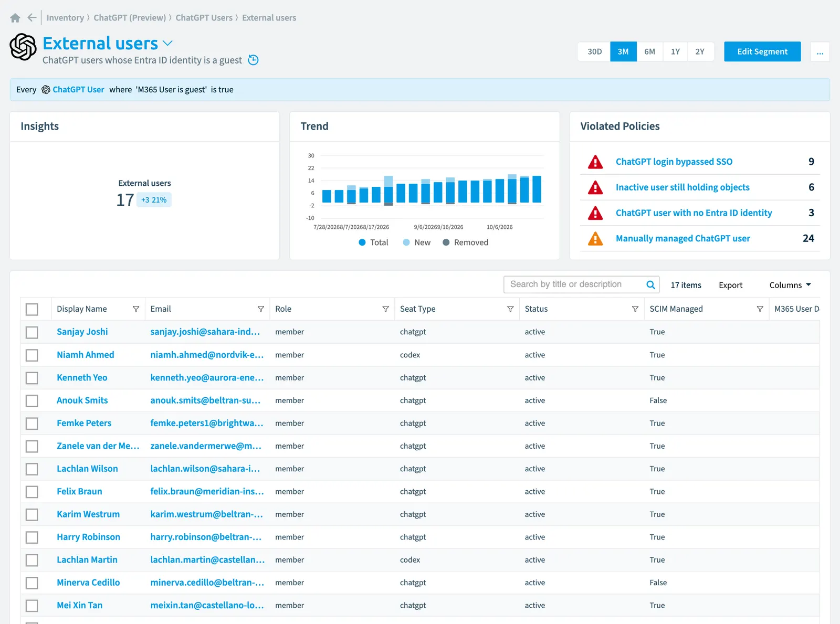The width and height of the screenshot is (840, 624).
Task: Open the ChatGPT User link in the filter bar
Action: (x=78, y=90)
